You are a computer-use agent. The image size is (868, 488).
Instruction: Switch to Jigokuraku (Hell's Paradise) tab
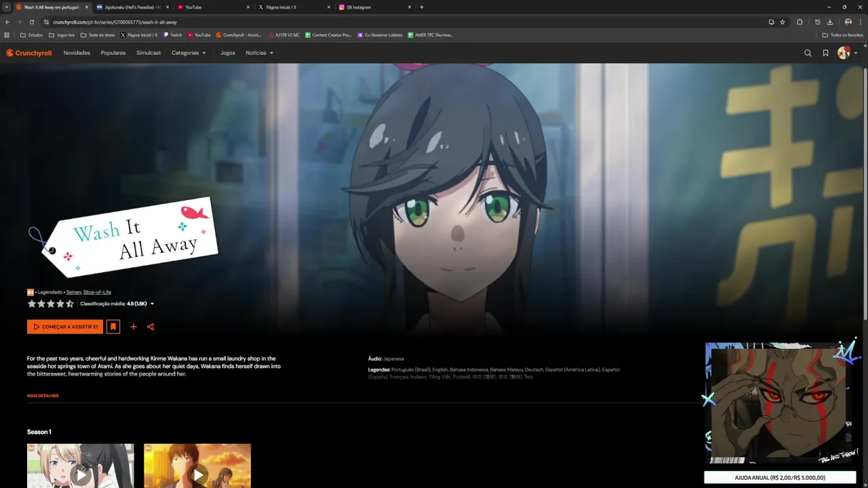pos(133,7)
